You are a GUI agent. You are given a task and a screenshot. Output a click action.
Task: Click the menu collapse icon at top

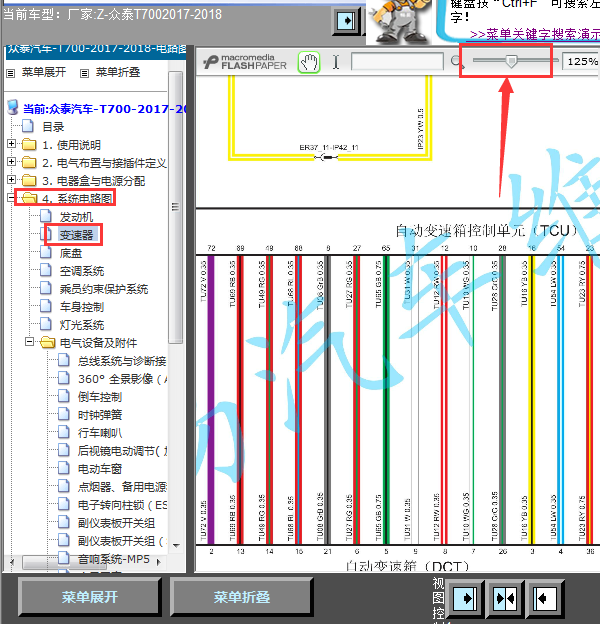(84, 73)
